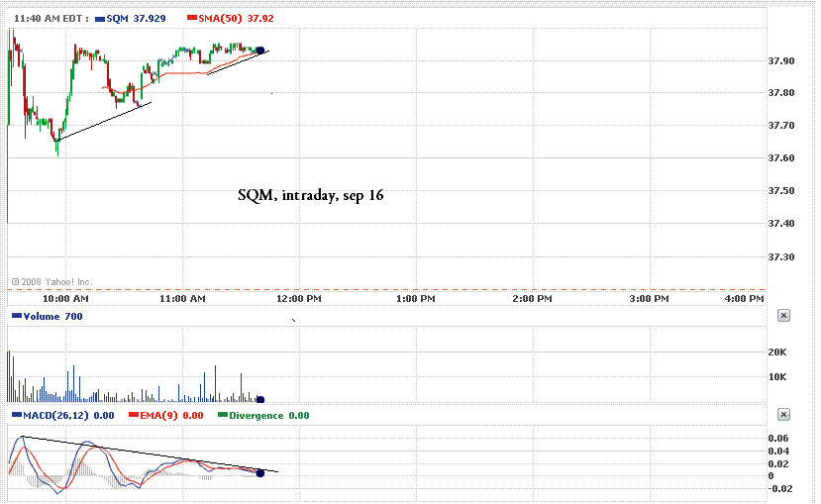Click the 10:00 AM time axis label
Viewport: 821px width, 504px height.
point(65,299)
